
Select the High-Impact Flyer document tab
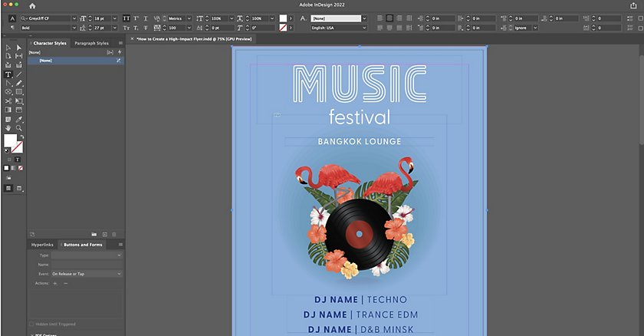[194, 39]
